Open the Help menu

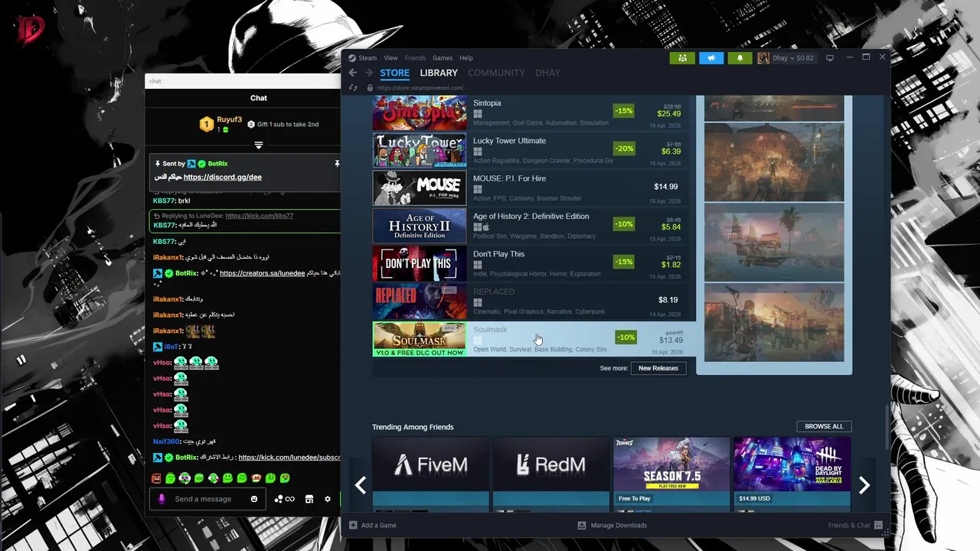pyautogui.click(x=466, y=58)
